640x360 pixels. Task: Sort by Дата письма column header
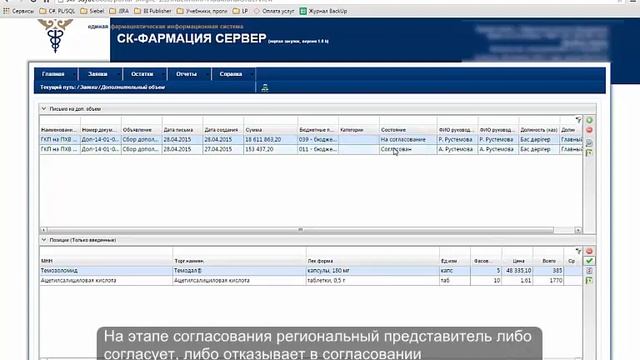182,130
